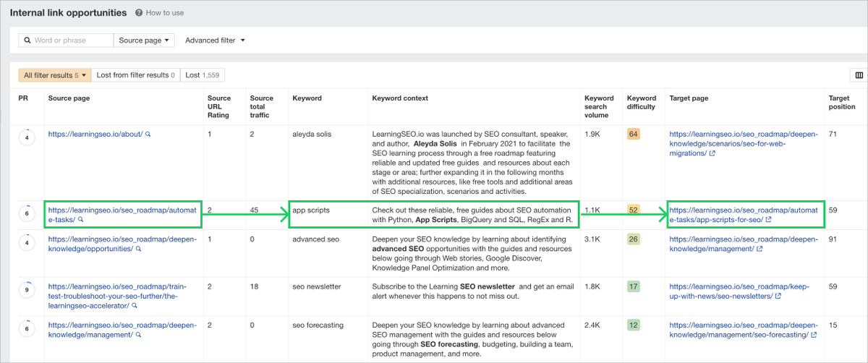Click the search volume value 3.1K
Image resolution: width=868 pixels, height=363 pixels.
tap(592, 239)
